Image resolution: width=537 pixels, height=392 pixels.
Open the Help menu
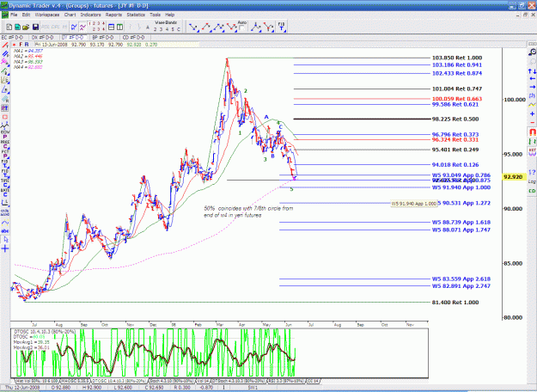(x=170, y=15)
